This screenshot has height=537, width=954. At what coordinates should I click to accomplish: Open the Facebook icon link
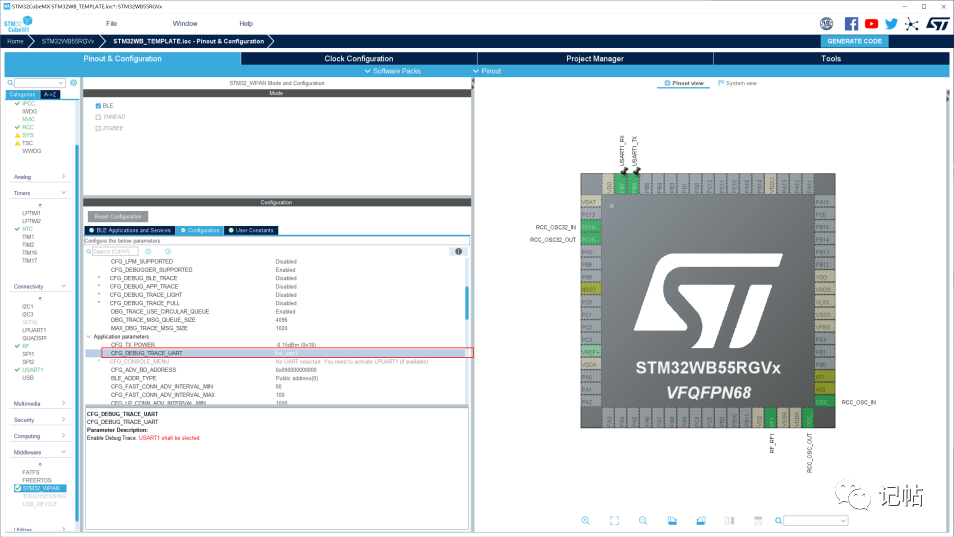click(851, 24)
